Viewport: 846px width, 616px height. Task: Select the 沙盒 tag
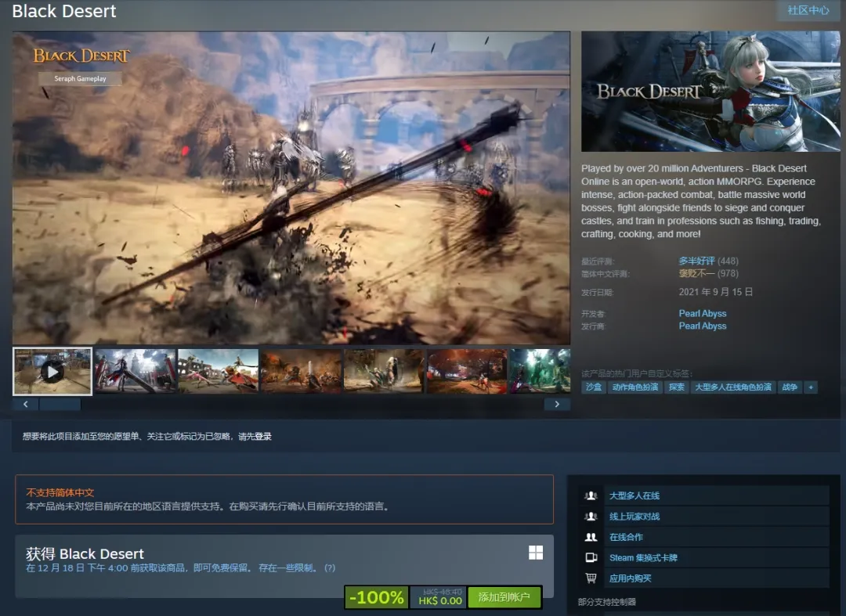click(593, 387)
